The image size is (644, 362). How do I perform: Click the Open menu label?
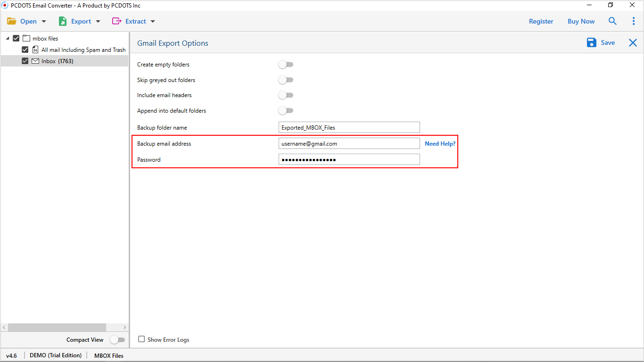pyautogui.click(x=28, y=21)
